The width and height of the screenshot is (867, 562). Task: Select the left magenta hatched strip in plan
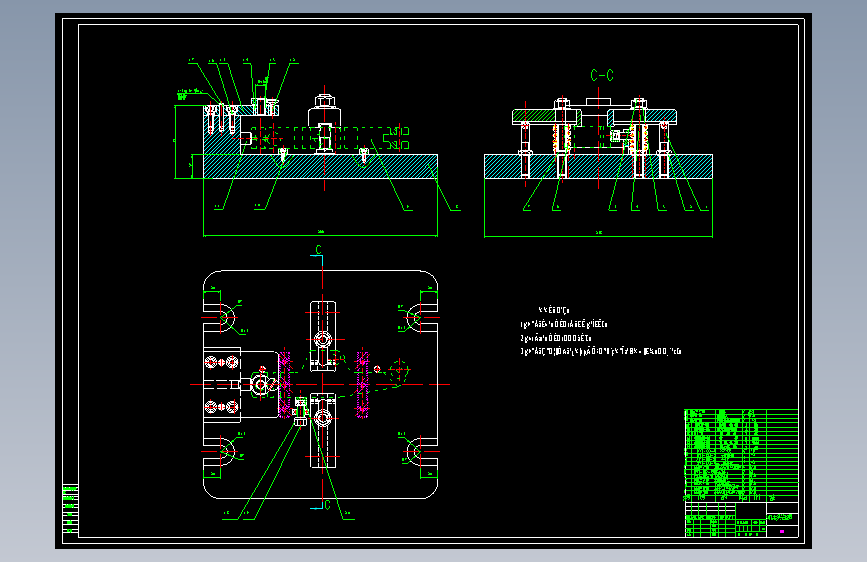(285, 384)
